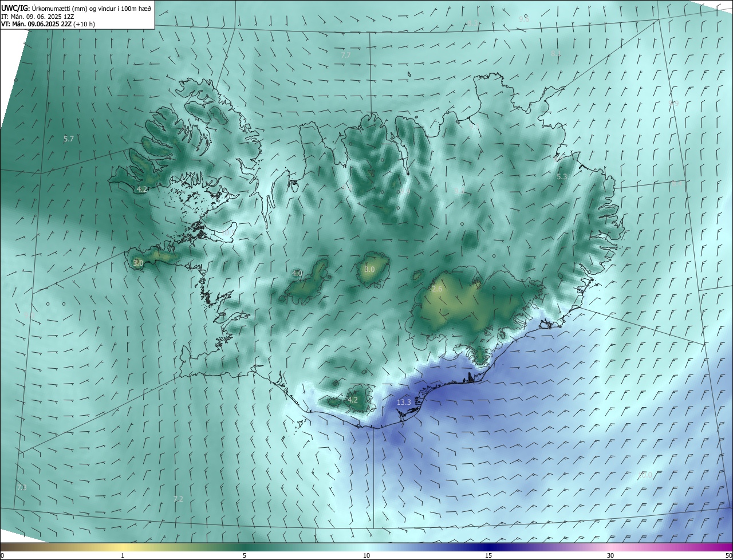This screenshot has width=733, height=560.
Task: Click the 5.3 value in northeast Iceland
Action: click(x=562, y=177)
